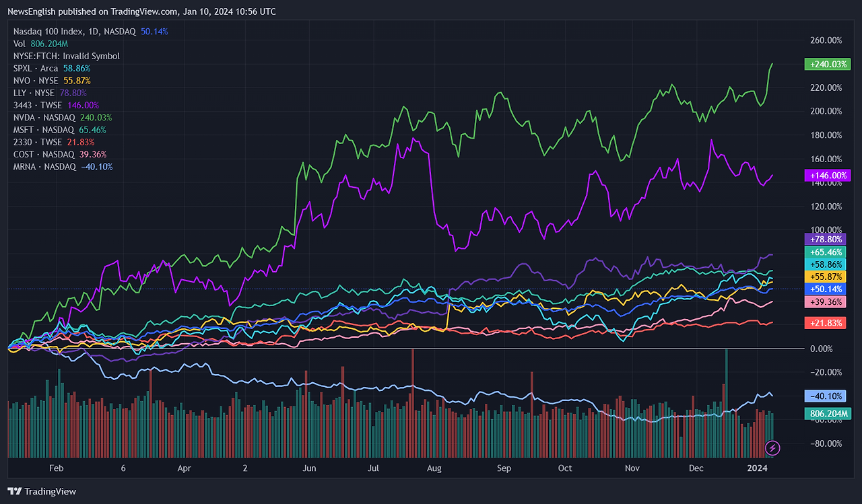The height and width of the screenshot is (504, 862).
Task: Click the NYSE:FTCH Invalid Symbol message
Action: tap(65, 56)
